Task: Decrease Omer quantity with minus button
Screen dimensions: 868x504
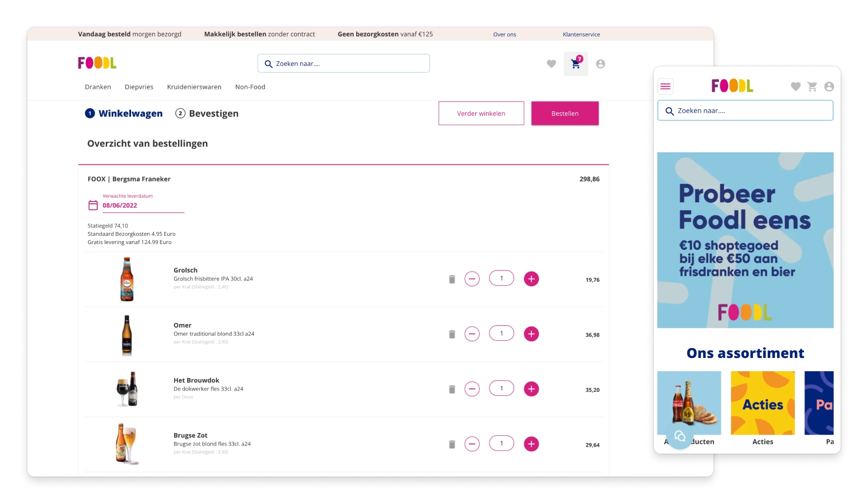Action: (472, 334)
